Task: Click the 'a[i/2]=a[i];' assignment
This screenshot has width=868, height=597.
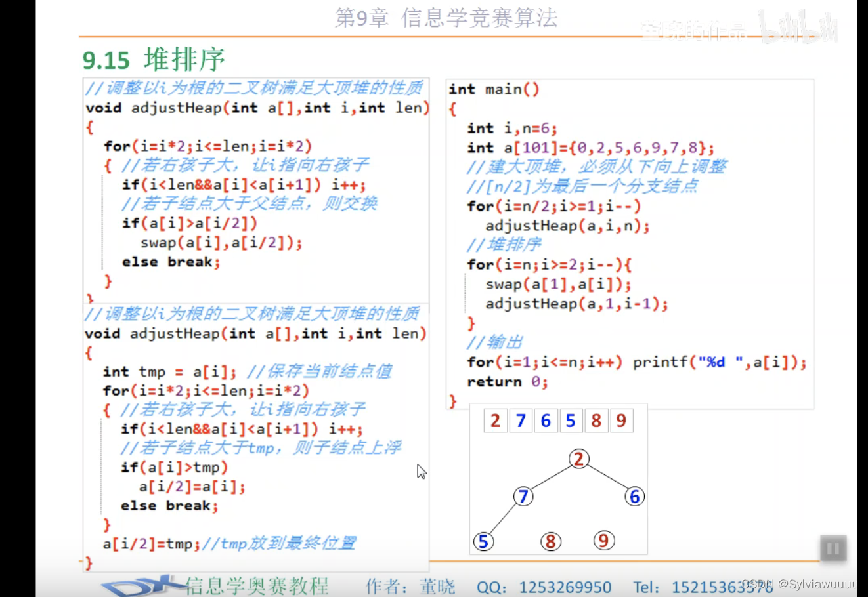Action: click(x=192, y=487)
